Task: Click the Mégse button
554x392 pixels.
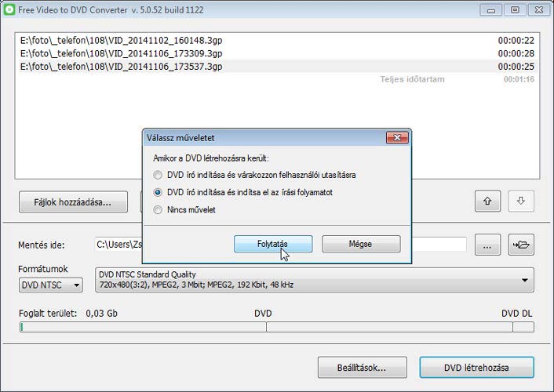Action: pyautogui.click(x=361, y=244)
